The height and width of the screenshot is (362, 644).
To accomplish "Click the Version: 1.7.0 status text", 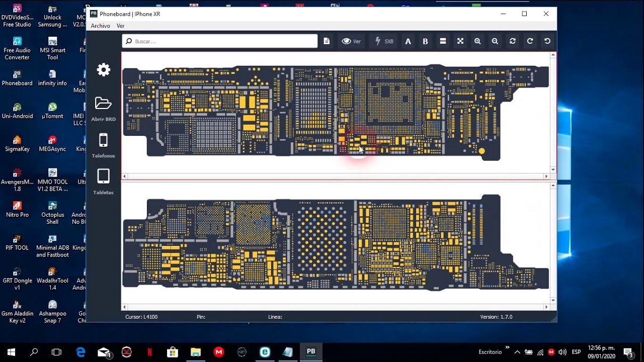I will point(496,317).
